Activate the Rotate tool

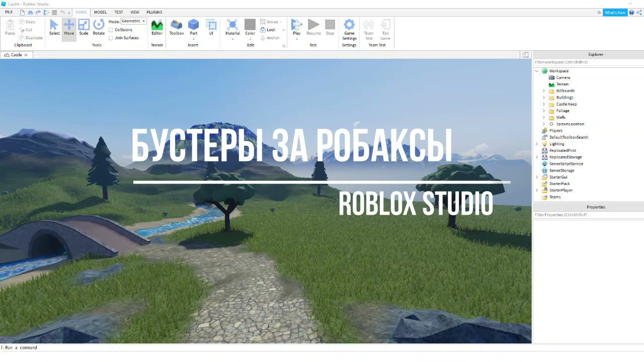99,27
